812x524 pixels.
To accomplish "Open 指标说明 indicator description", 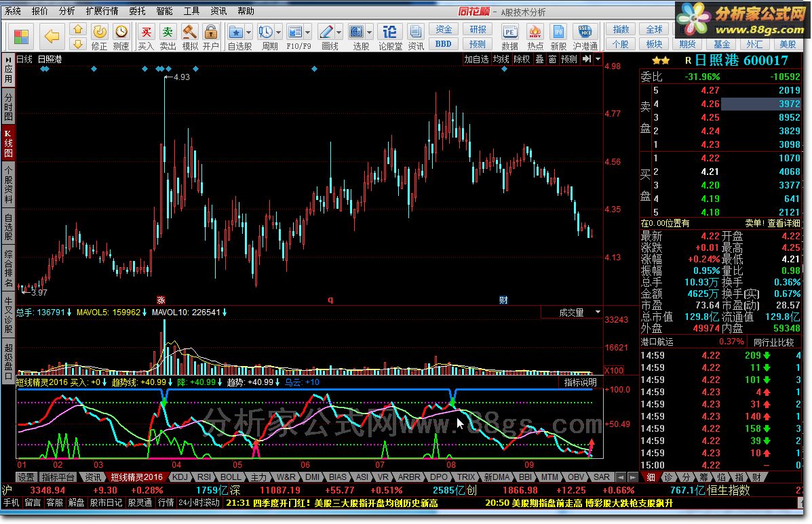I will [x=581, y=382].
